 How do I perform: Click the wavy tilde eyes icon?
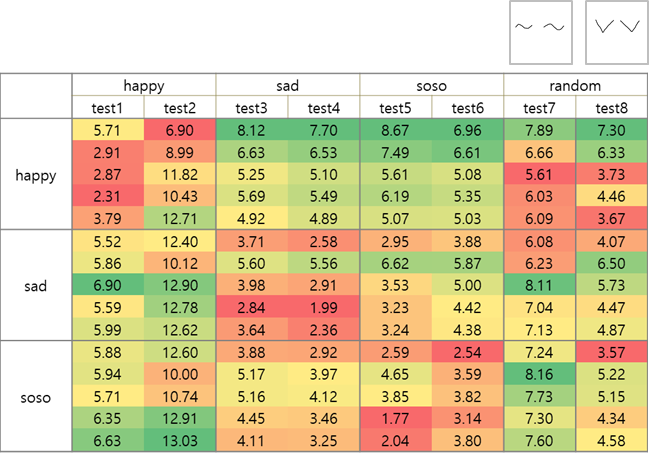point(541,28)
